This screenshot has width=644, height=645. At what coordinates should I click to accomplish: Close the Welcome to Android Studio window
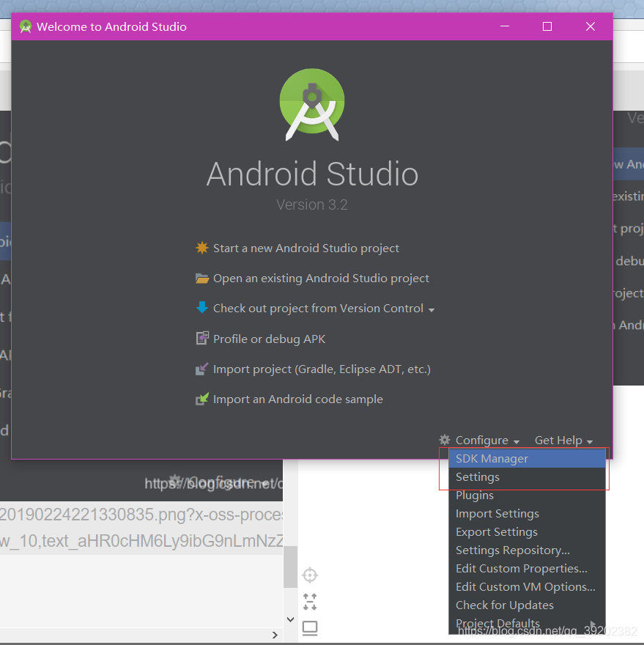[x=590, y=26]
